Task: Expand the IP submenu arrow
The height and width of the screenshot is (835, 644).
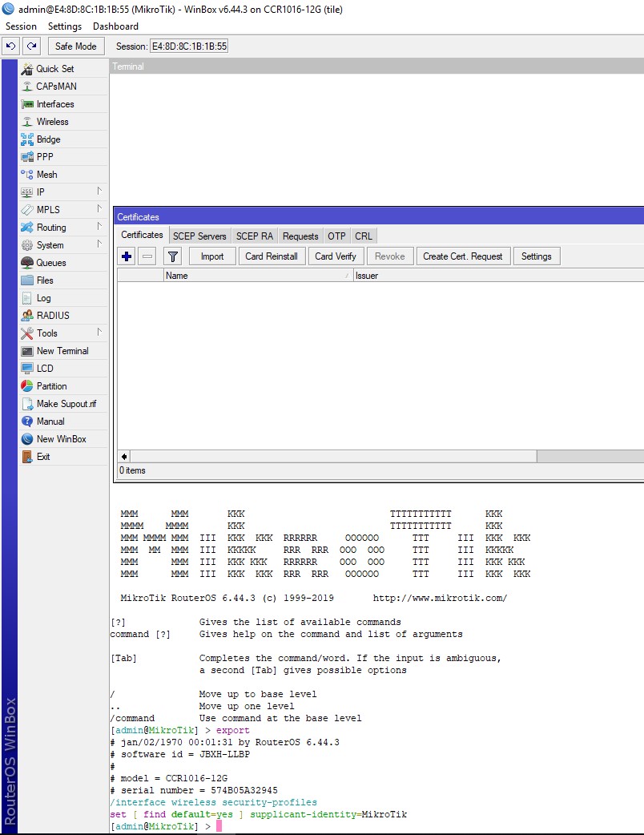Action: 99,191
